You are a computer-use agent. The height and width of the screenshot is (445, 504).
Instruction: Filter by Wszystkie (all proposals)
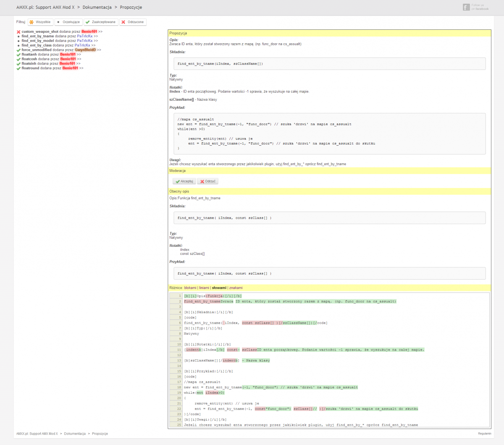(x=40, y=22)
